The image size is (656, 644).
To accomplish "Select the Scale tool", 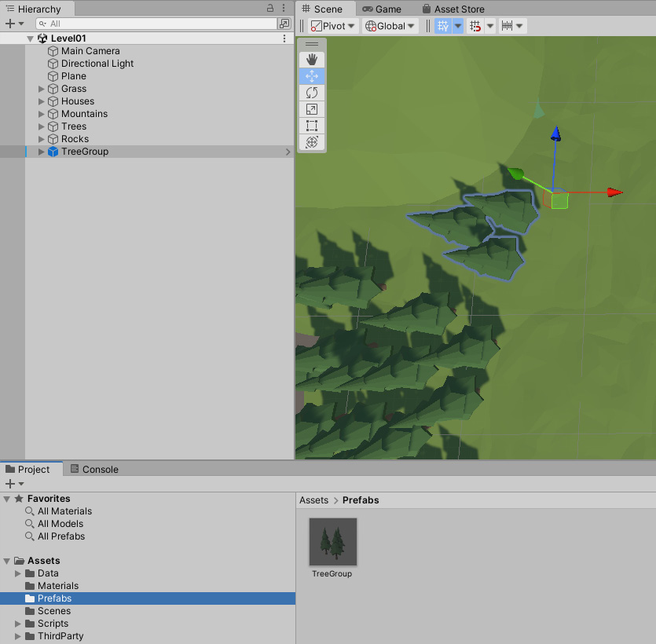I will click(x=312, y=109).
